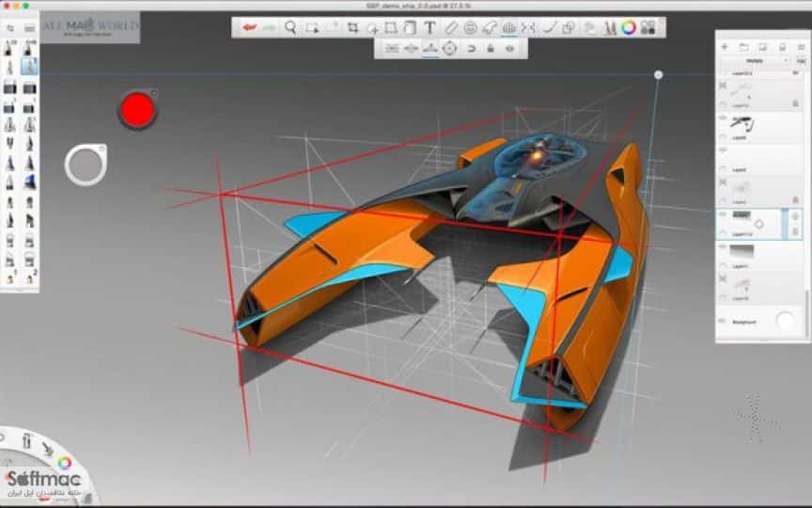Click the red color puck
The height and width of the screenshot is (508, 812).
[137, 109]
